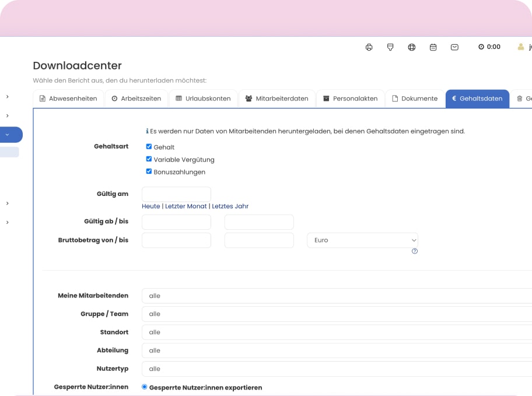This screenshot has height=396, width=532.
Task: Click the filter funnel icon
Action: tap(390, 47)
